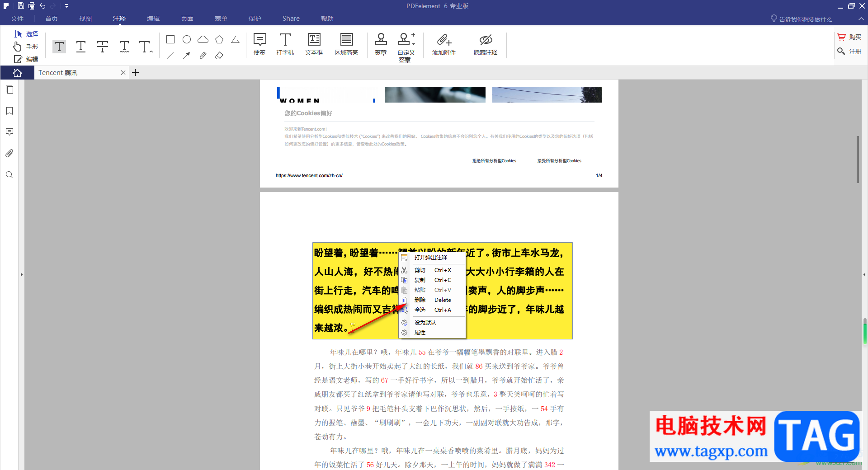Select the Strikethrough text tool
The image size is (868, 470).
coord(103,47)
